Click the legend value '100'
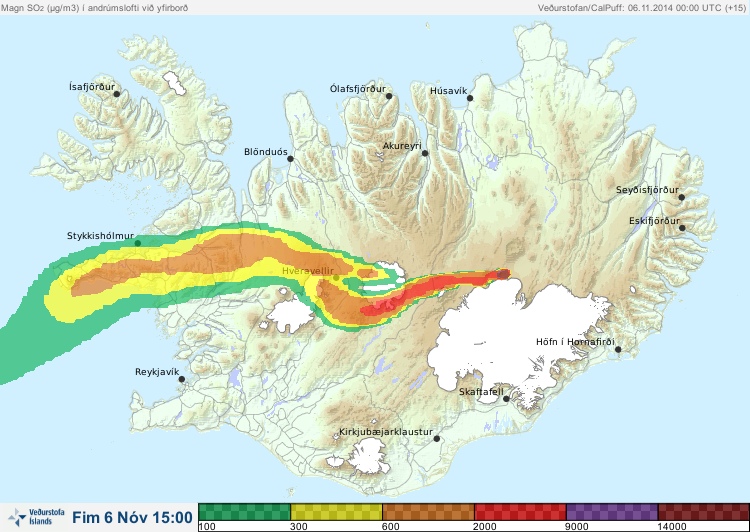This screenshot has height=532, width=750. coord(207,527)
